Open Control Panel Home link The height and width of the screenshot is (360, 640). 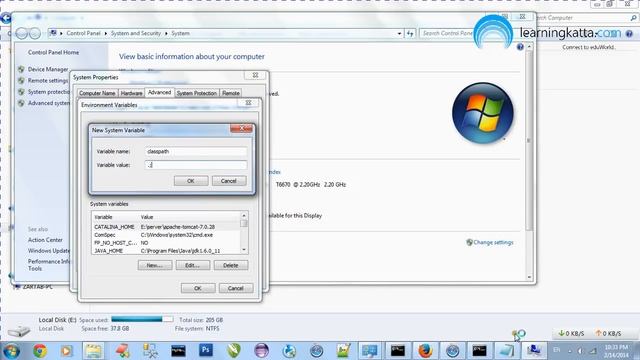pos(53,52)
